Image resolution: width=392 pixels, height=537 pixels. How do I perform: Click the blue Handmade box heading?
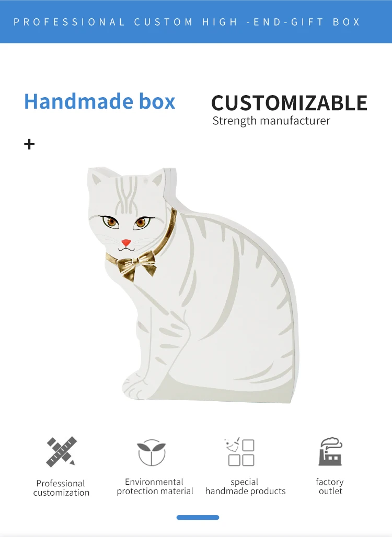99,101
